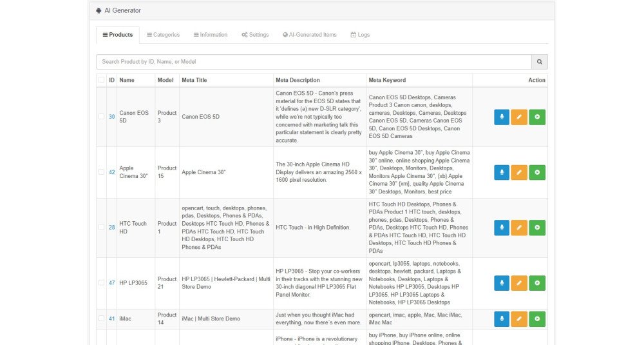Click product ID 41 link
Viewport: 644px width, 345px height.
point(111,319)
